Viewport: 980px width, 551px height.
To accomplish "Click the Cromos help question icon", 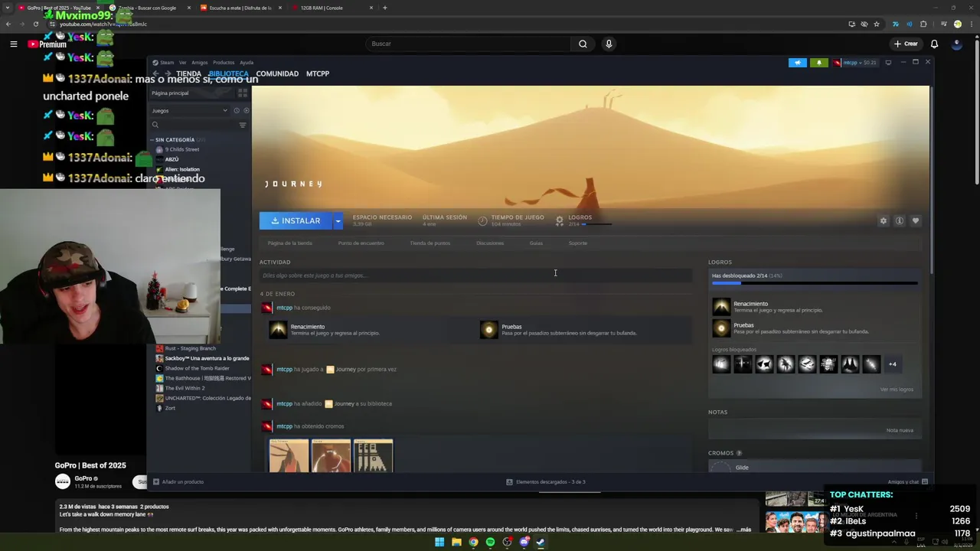I will pos(739,453).
